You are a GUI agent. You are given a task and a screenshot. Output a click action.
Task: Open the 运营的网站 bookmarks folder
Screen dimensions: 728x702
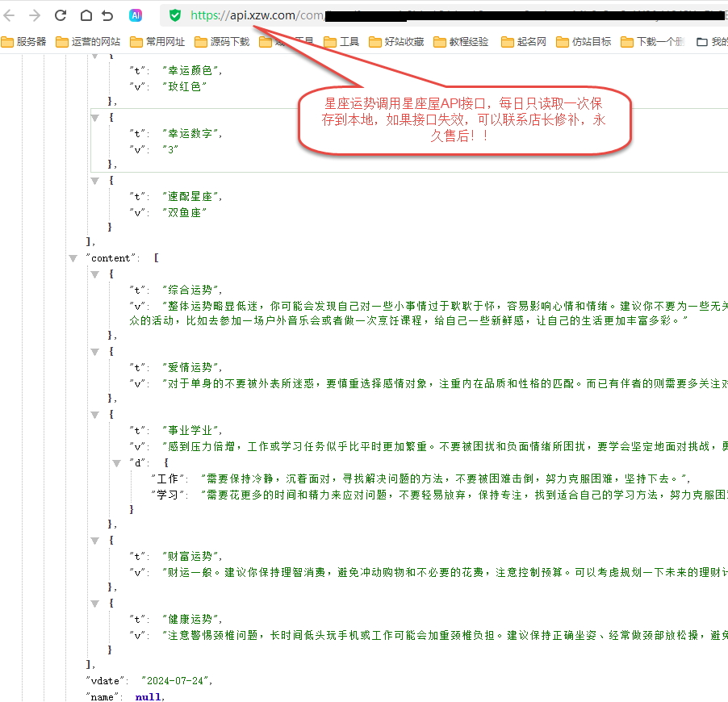[x=88, y=42]
